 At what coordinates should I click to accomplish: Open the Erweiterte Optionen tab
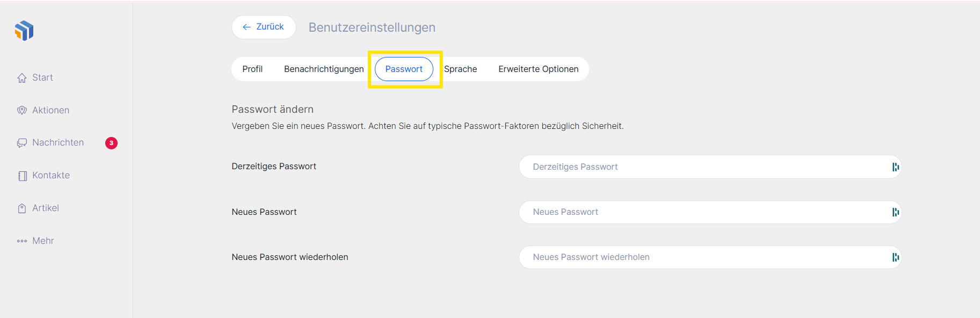[538, 69]
